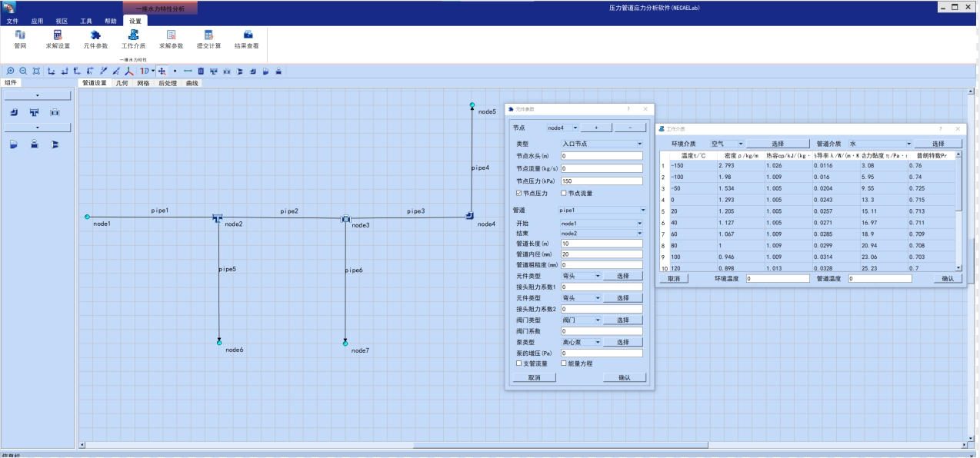Enable the 能量方程 checkbox
The height and width of the screenshot is (458, 980).
(x=564, y=363)
